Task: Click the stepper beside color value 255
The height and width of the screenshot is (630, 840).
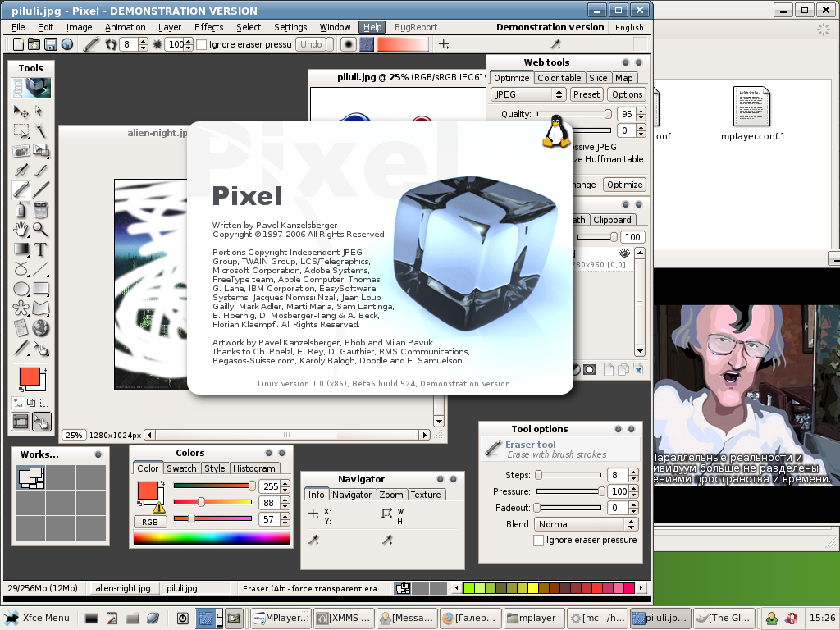Action: click(285, 486)
